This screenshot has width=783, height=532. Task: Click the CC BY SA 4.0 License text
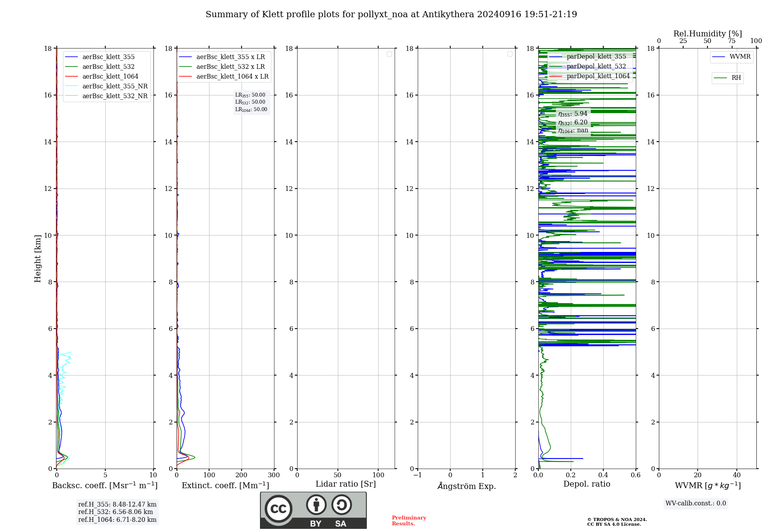(614, 525)
